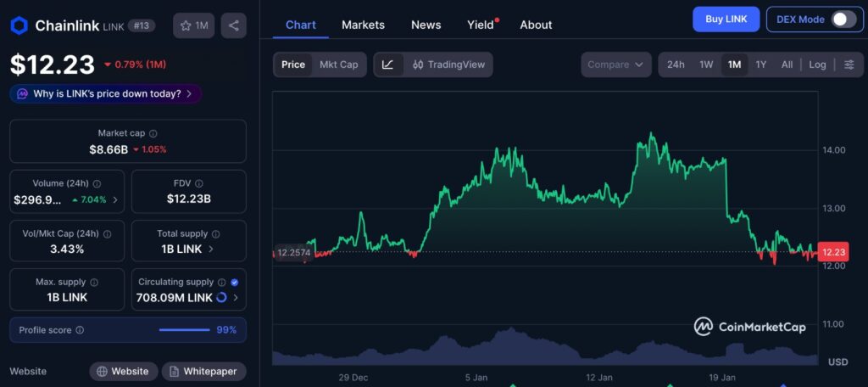Enable Log scale on chart

[x=817, y=64]
